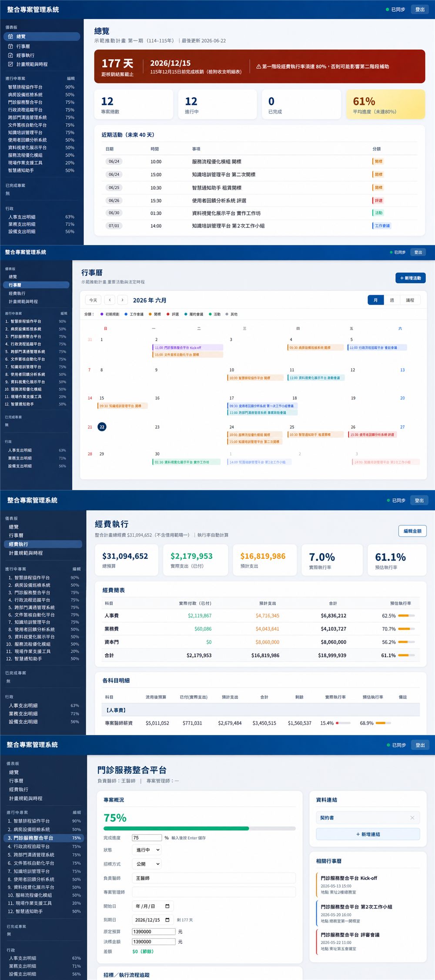Screen dimensions: 435x980
Task: Open the 招標方式 dropdown showing 公開
Action: pyautogui.click(x=147, y=864)
